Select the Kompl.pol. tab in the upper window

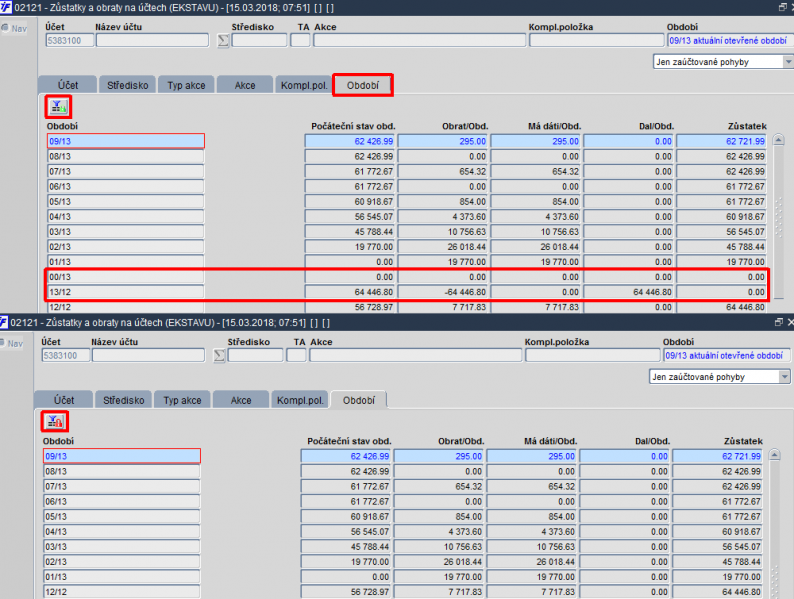[304, 85]
